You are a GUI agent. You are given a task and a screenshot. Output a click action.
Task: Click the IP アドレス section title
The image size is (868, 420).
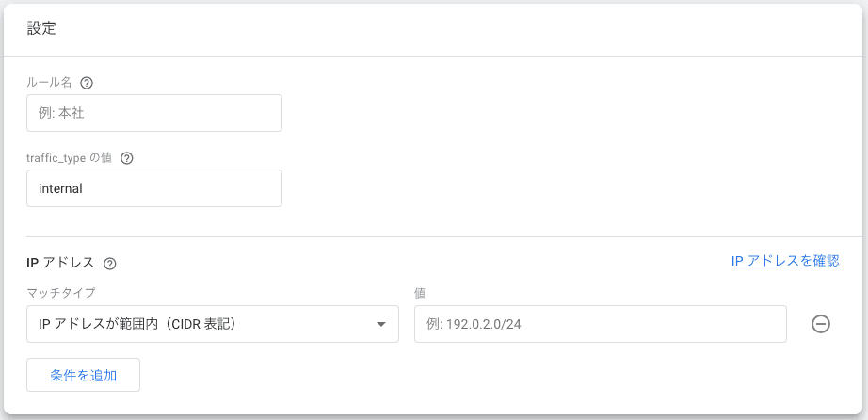(60, 263)
